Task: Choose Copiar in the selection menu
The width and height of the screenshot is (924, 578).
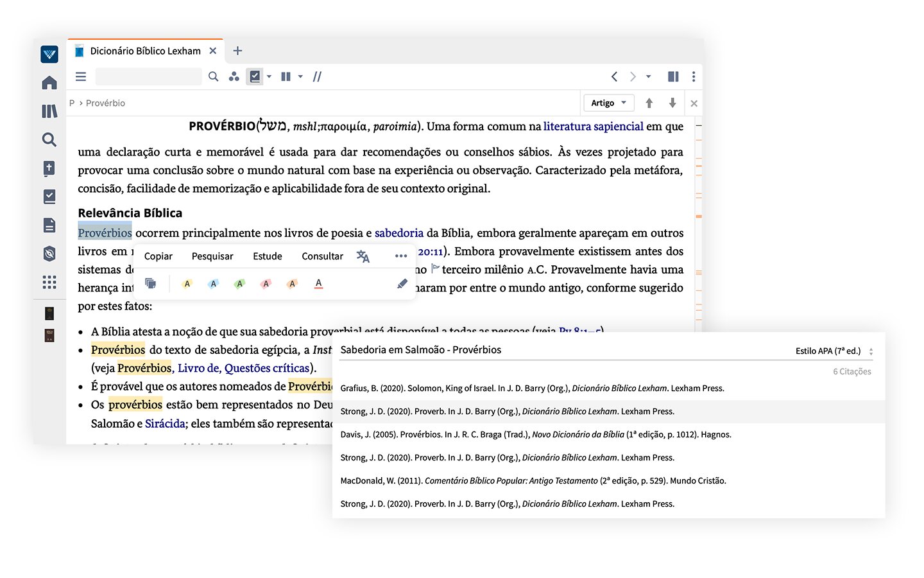Action: [x=158, y=256]
